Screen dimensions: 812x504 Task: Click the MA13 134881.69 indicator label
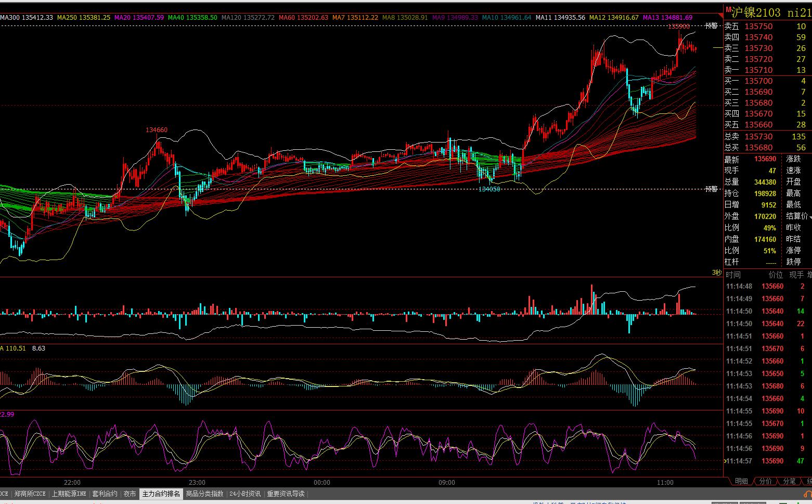668,17
